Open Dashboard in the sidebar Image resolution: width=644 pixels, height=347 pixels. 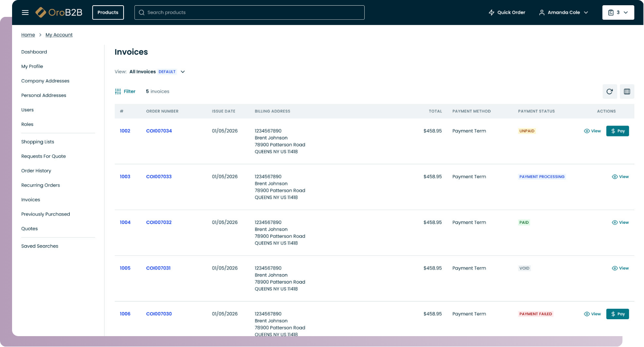[x=34, y=52]
